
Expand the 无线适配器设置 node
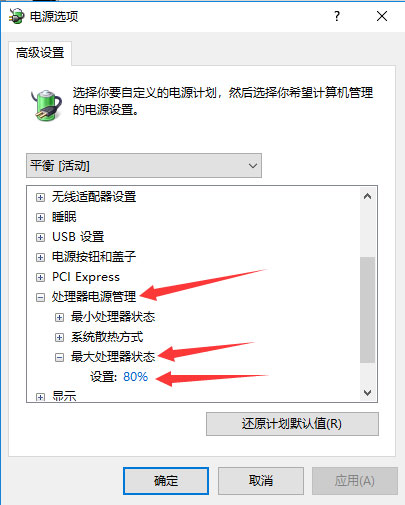pos(40,197)
